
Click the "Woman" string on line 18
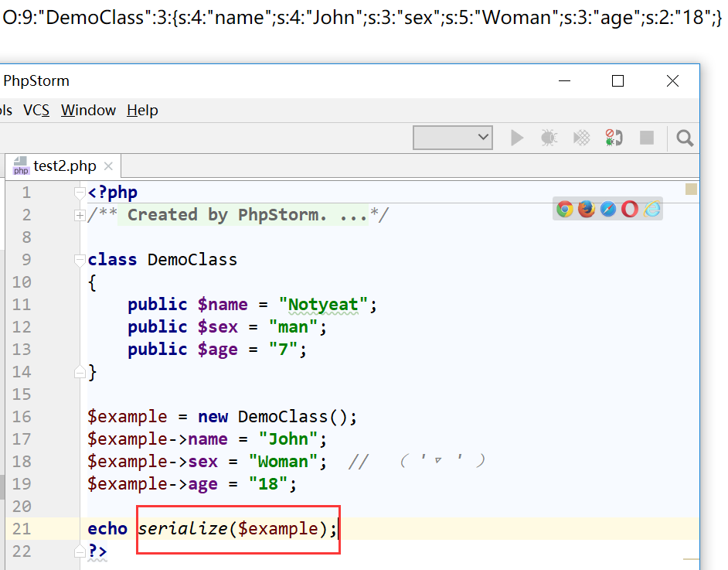click(x=283, y=461)
